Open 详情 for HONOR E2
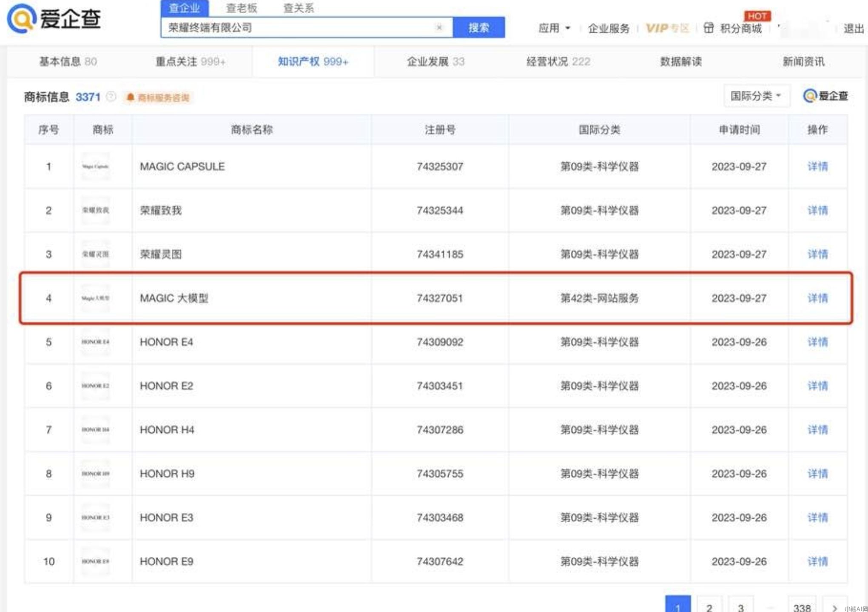Viewport: 868px width, 612px height. point(817,386)
